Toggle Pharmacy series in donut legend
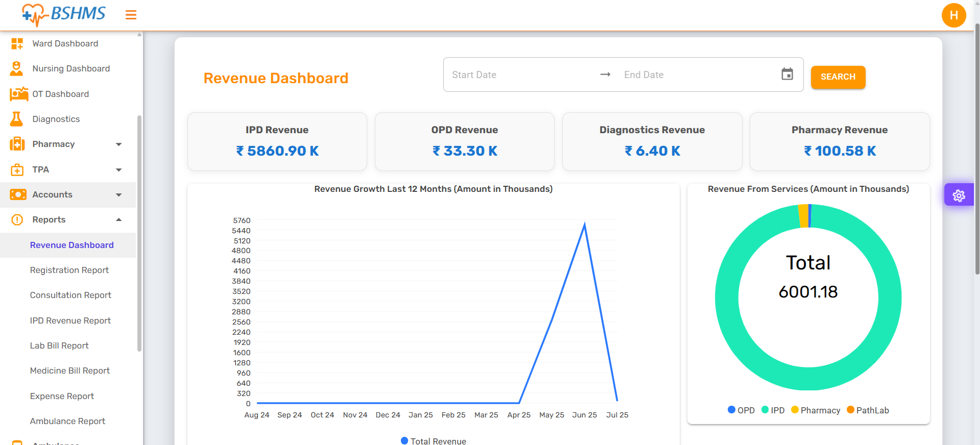The height and width of the screenshot is (445, 980). click(x=815, y=410)
